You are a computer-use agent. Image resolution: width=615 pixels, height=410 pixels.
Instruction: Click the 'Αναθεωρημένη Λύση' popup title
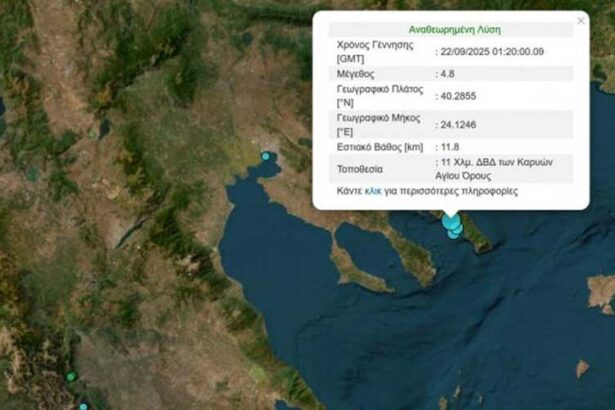[450, 30]
